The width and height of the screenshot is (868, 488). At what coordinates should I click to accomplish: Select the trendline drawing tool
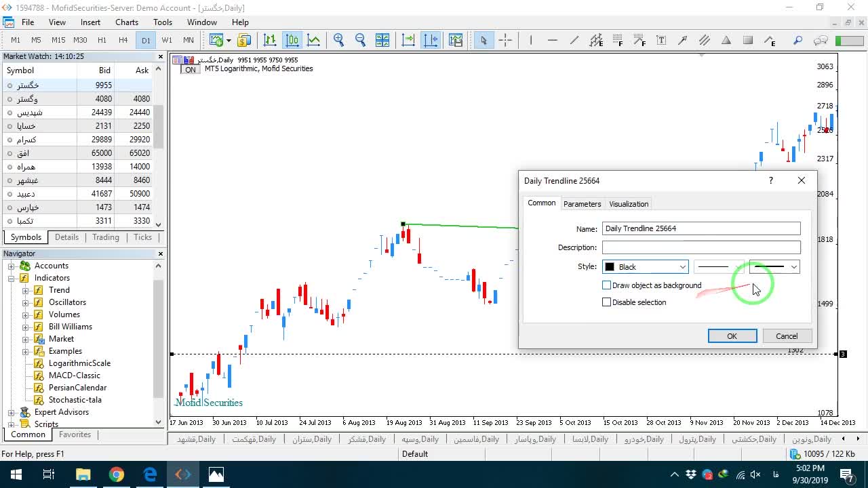(574, 40)
